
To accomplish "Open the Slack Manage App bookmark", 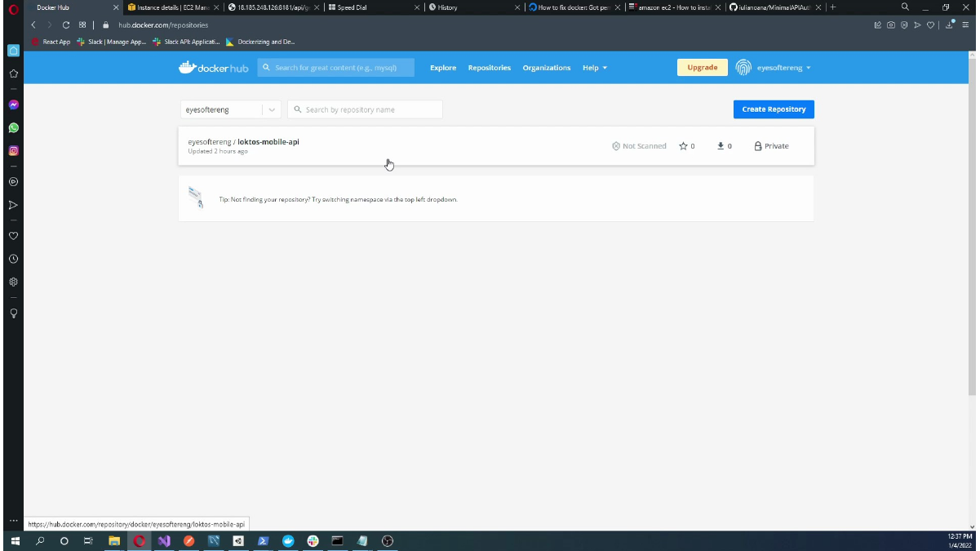I will tap(112, 42).
